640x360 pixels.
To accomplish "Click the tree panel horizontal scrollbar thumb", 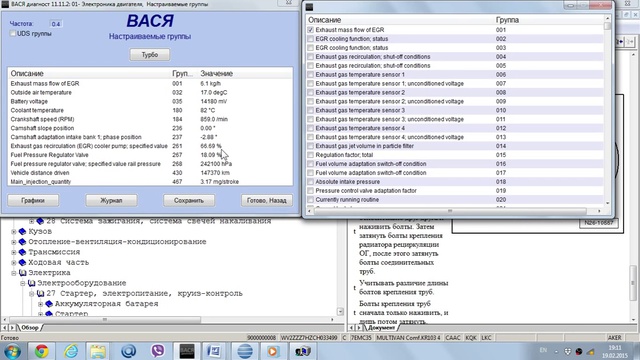I will pyautogui.click(x=105, y=320).
